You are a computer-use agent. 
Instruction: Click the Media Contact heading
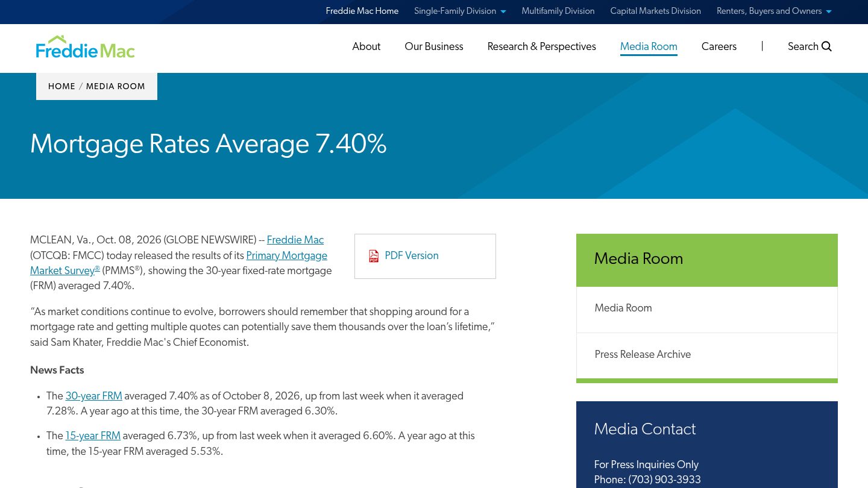point(645,430)
